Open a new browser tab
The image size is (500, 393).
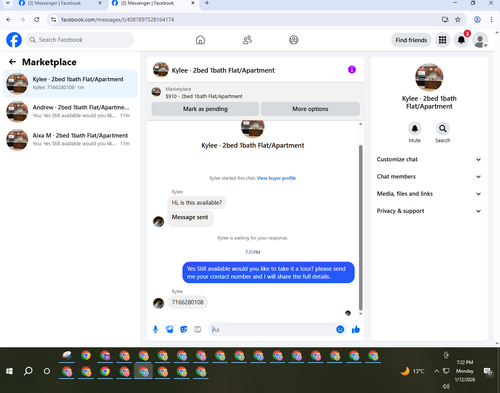207,3
